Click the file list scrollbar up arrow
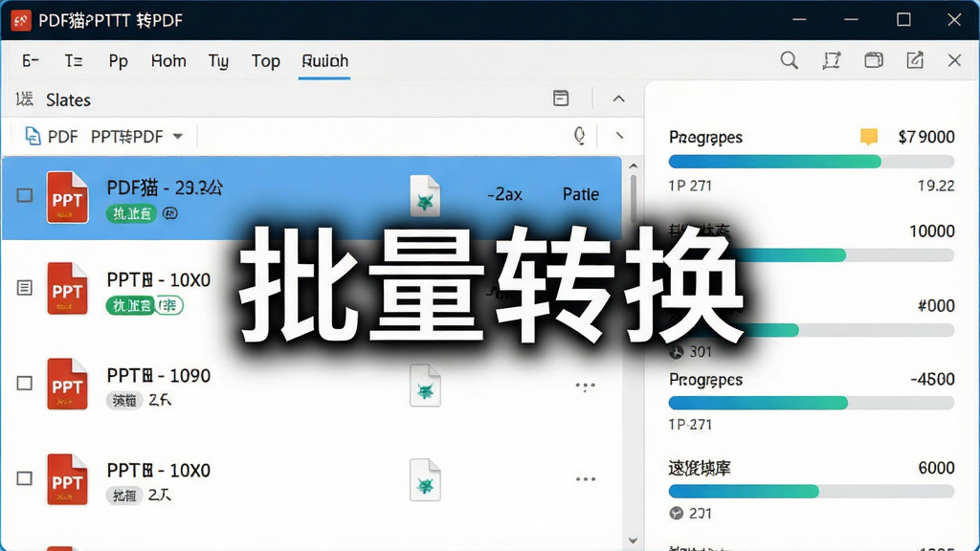Image resolution: width=980 pixels, height=551 pixels. pos(633,166)
